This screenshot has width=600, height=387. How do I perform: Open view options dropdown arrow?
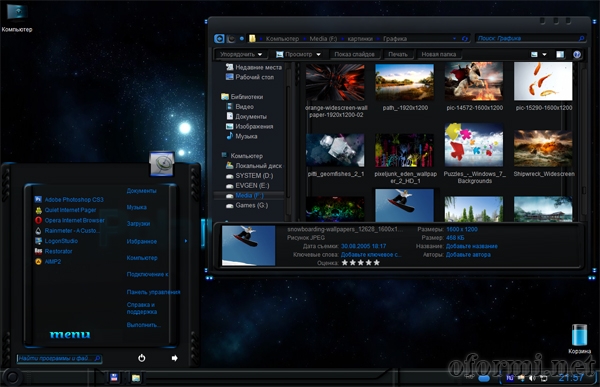[545, 54]
